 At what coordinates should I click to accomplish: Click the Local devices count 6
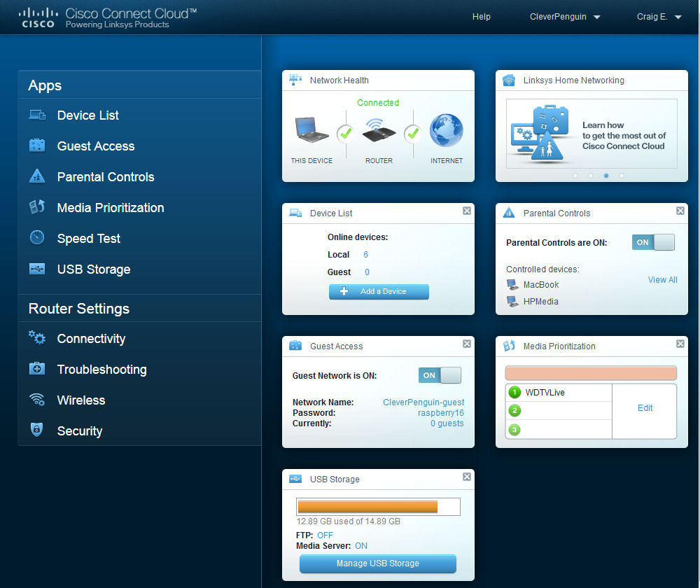point(365,255)
